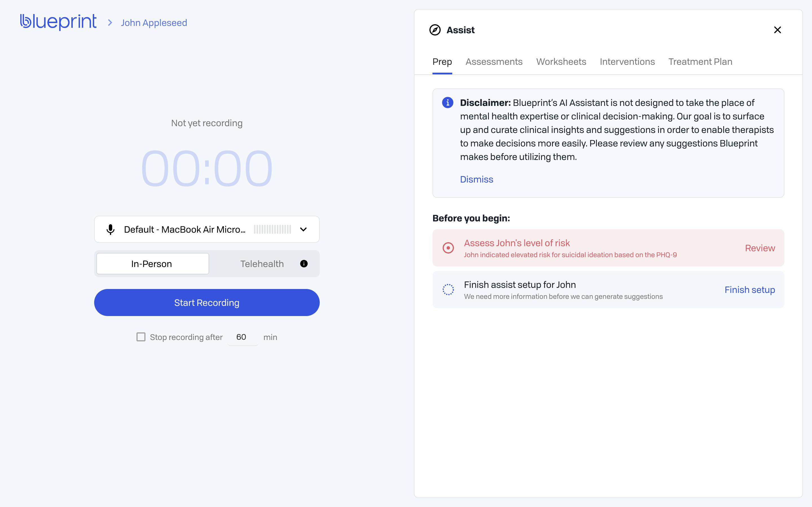
Task: Enable Stop recording after checkbox
Action: click(x=141, y=337)
